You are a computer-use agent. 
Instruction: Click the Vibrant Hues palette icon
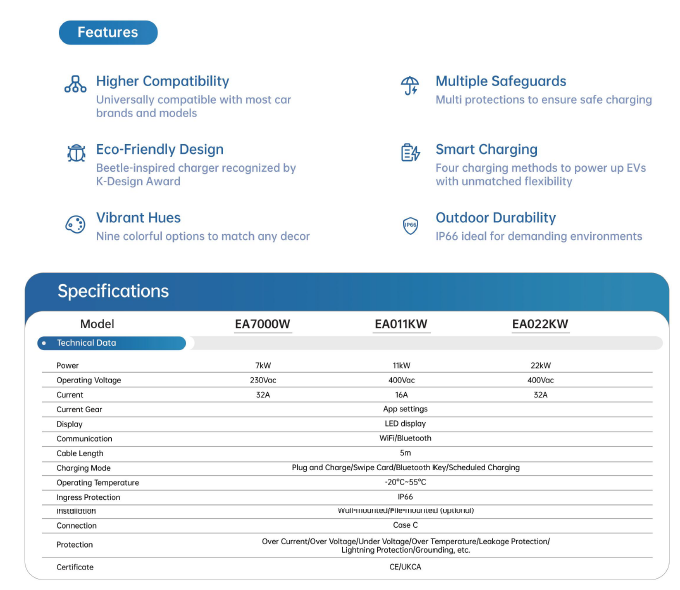[75, 224]
